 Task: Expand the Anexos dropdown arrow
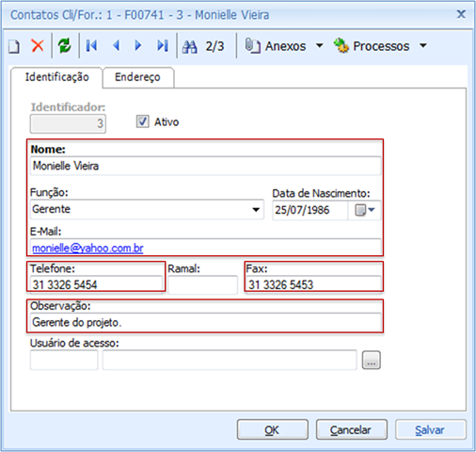tap(319, 46)
